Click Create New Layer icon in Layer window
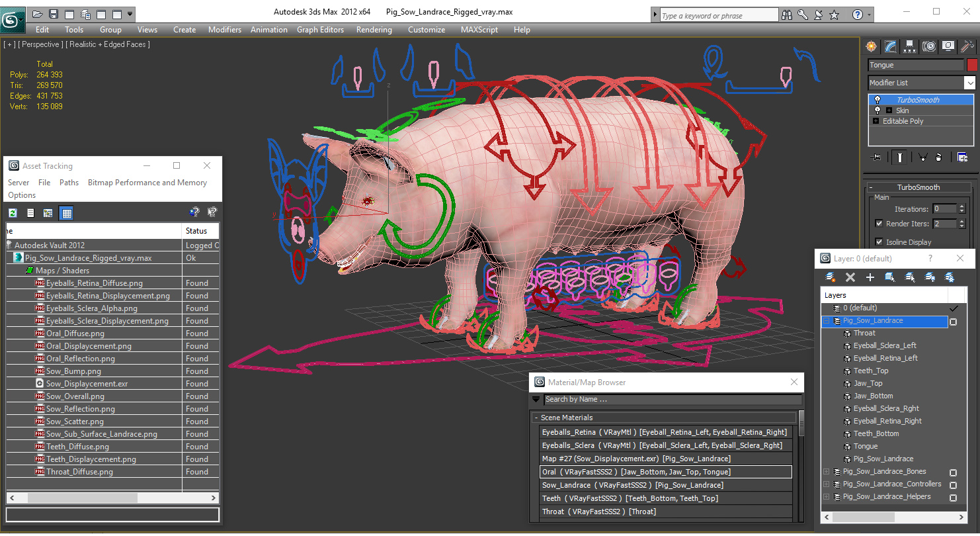The width and height of the screenshot is (980, 536). 831,277
